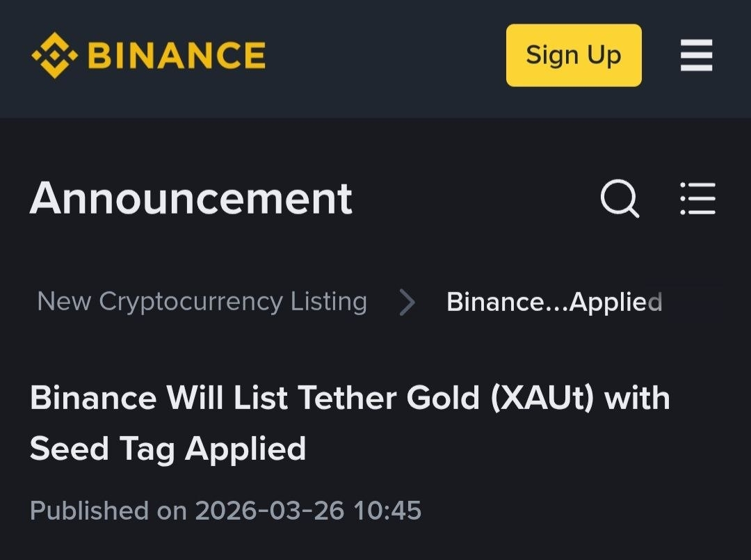Click the breadcrumb chevron separator
Viewport: 751px width, 560px height.
(407, 303)
